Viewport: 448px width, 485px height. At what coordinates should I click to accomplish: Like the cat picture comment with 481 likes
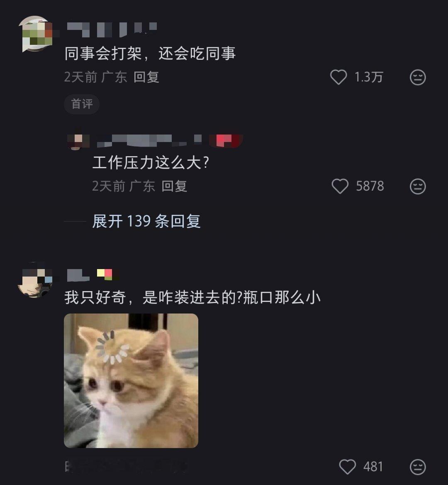(348, 466)
